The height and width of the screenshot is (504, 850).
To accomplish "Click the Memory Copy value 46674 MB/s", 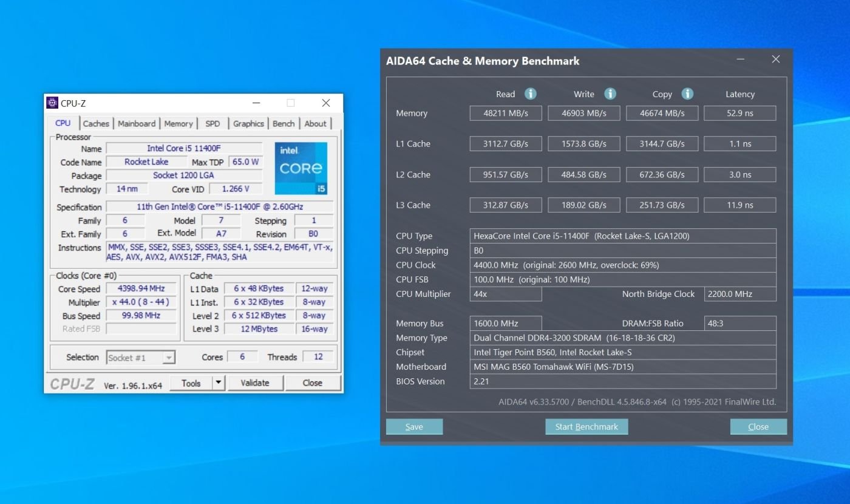I will 662,113.
